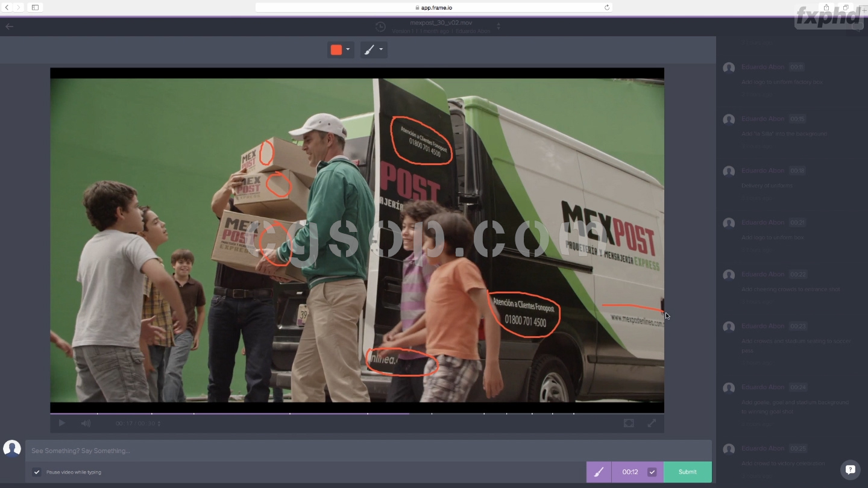Click Eduardo Abon's avatar on the 00:15 comment
The height and width of the screenshot is (488, 868).
pos(729,120)
